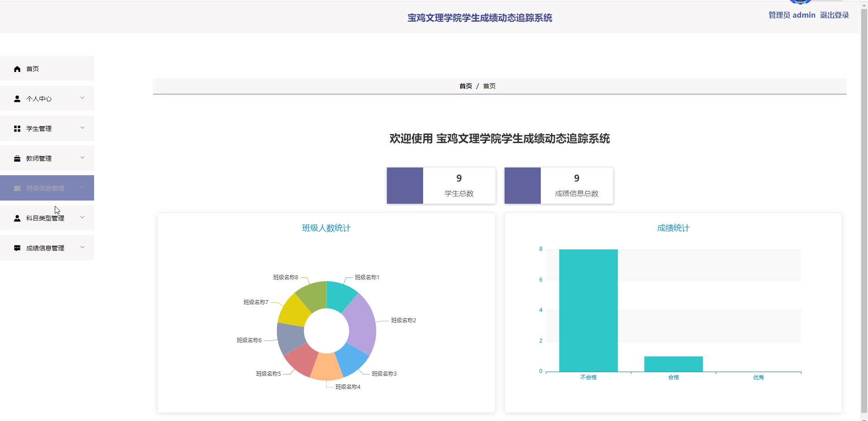Click the home icon in sidebar
This screenshot has height=421, width=868.
[x=17, y=69]
